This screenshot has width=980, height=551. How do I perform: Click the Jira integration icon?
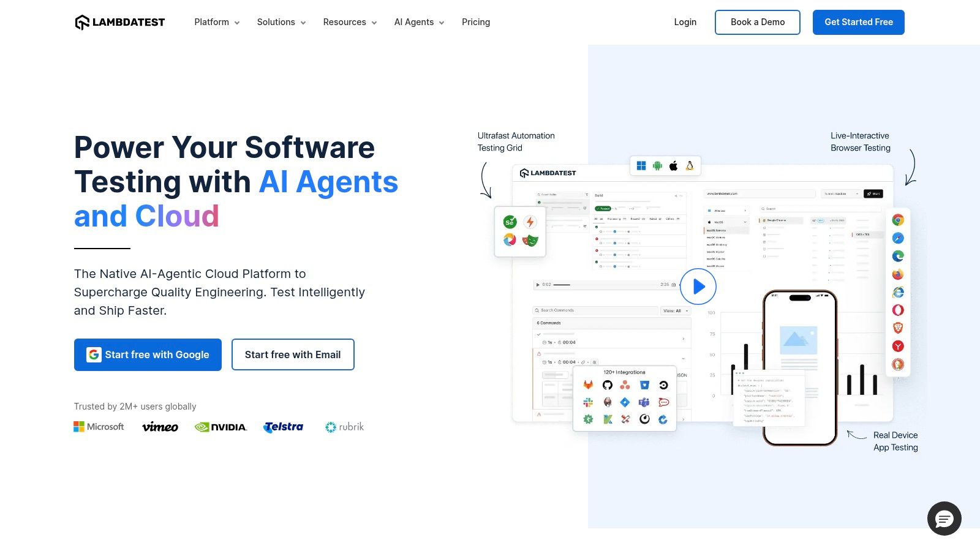coord(625,402)
